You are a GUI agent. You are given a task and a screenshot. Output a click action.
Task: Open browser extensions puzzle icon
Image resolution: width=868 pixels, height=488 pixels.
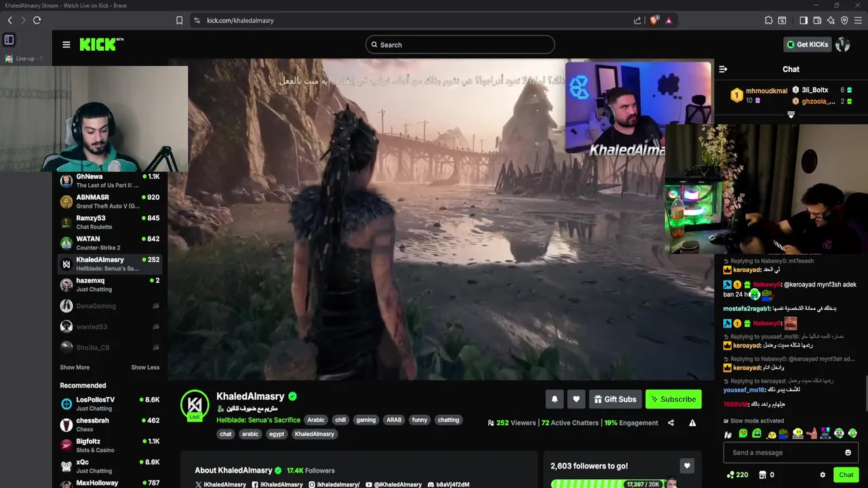tap(768, 20)
